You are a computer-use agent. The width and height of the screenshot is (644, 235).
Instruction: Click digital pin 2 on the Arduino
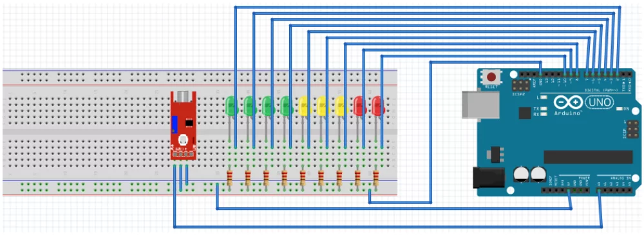618,74
